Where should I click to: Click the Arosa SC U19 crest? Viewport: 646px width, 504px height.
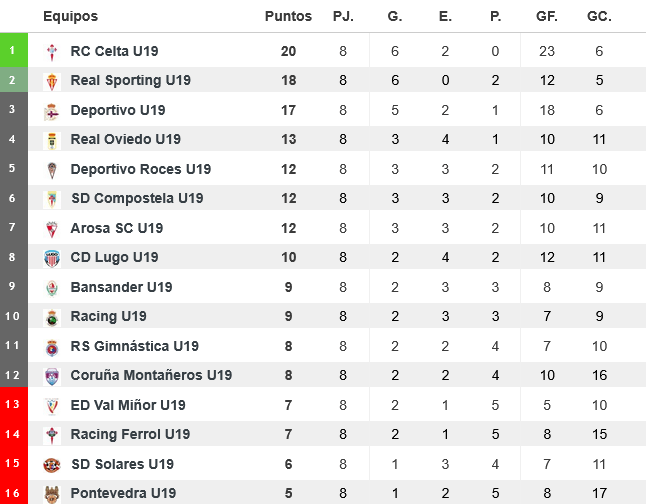click(53, 229)
